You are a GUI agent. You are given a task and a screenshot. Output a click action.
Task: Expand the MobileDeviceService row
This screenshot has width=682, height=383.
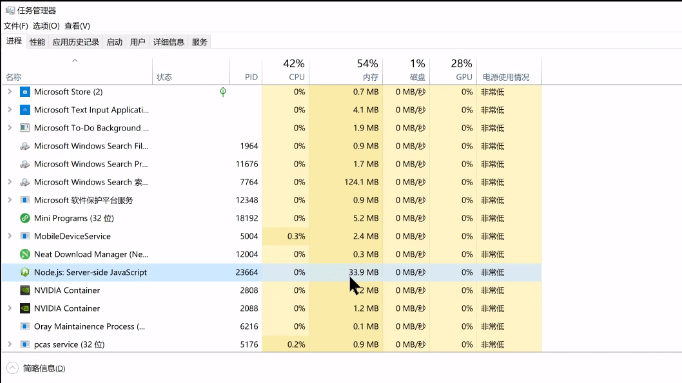click(x=10, y=236)
